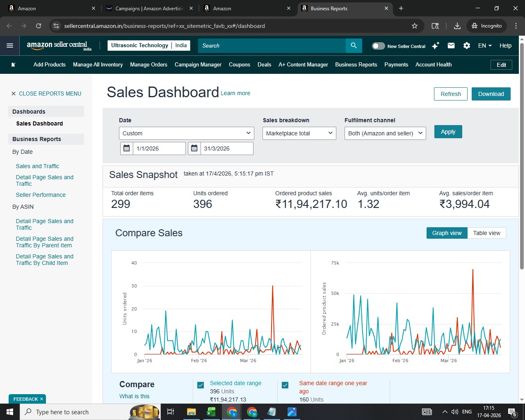Go back with browser back arrow

pos(9,26)
